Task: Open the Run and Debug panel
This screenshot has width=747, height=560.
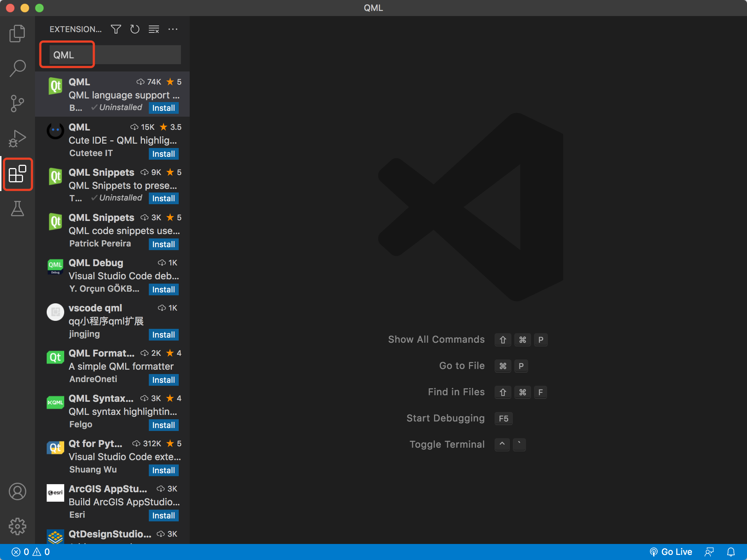Action: coord(17,138)
